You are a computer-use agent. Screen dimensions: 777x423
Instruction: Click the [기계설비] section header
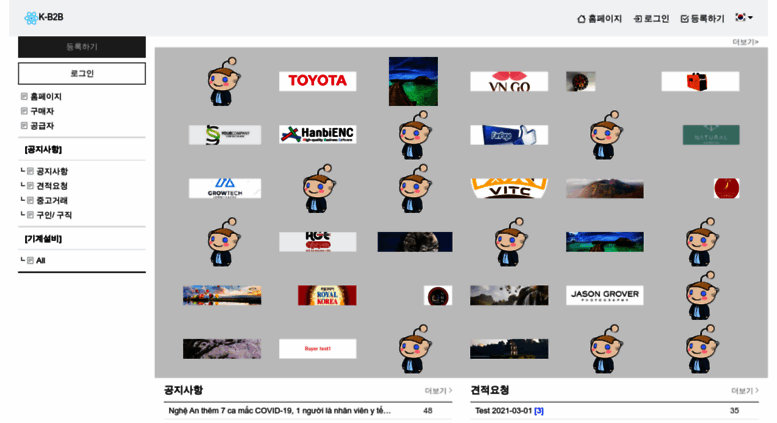(x=43, y=239)
